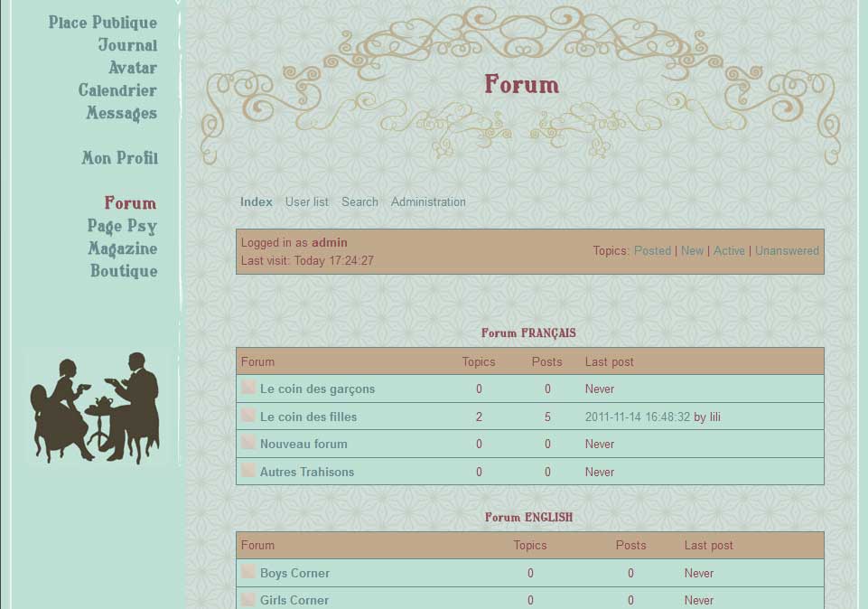The height and width of the screenshot is (609, 868).
Task: Open forum Administration page
Action: [428, 202]
